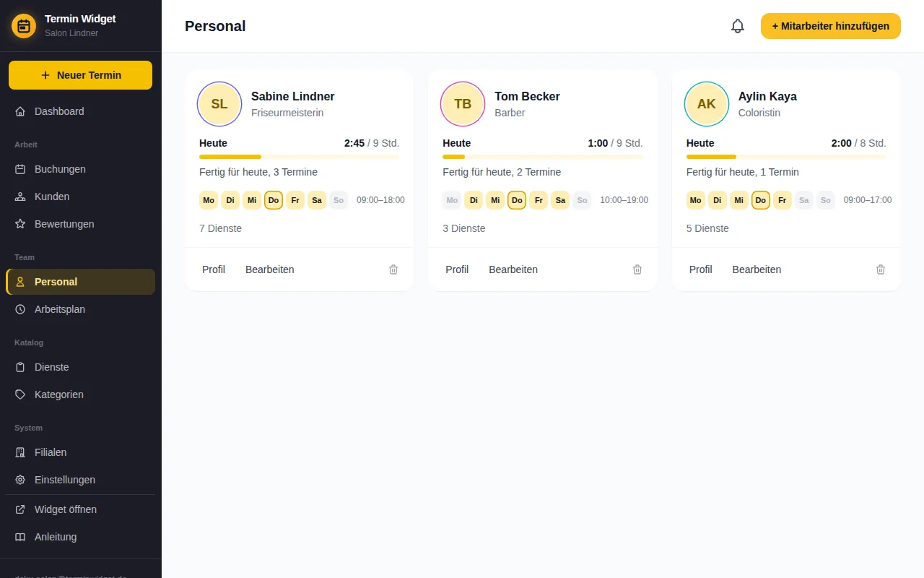Click the Dashboard home icon
924x578 pixels.
(20, 111)
